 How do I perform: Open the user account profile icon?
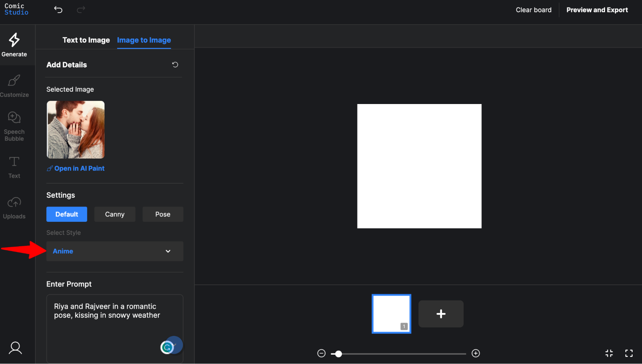pos(15,348)
